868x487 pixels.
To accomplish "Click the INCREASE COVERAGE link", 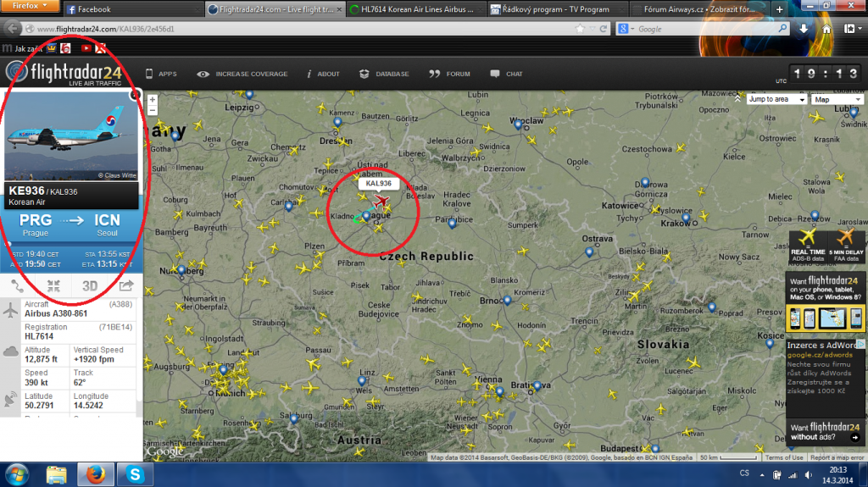I will pyautogui.click(x=242, y=74).
